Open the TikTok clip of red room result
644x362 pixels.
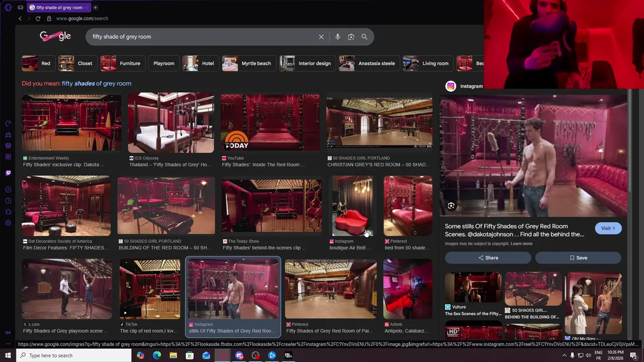pos(150,289)
